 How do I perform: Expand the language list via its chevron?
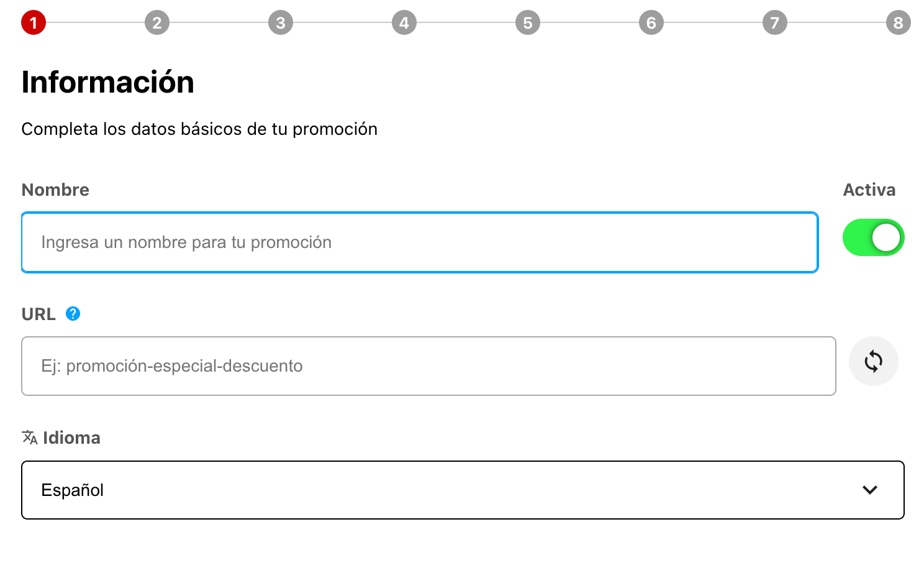pyautogui.click(x=869, y=490)
